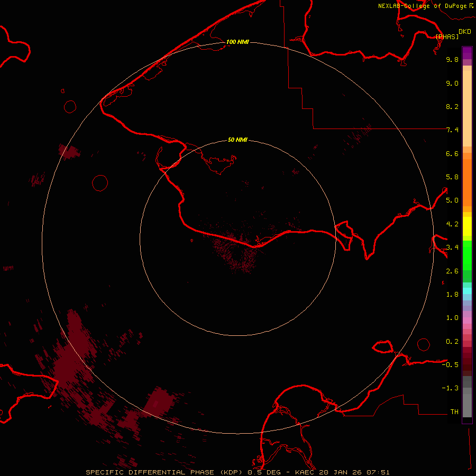476x476 pixels.
Task: Click the peach color band near 9.0
Action: point(467,83)
